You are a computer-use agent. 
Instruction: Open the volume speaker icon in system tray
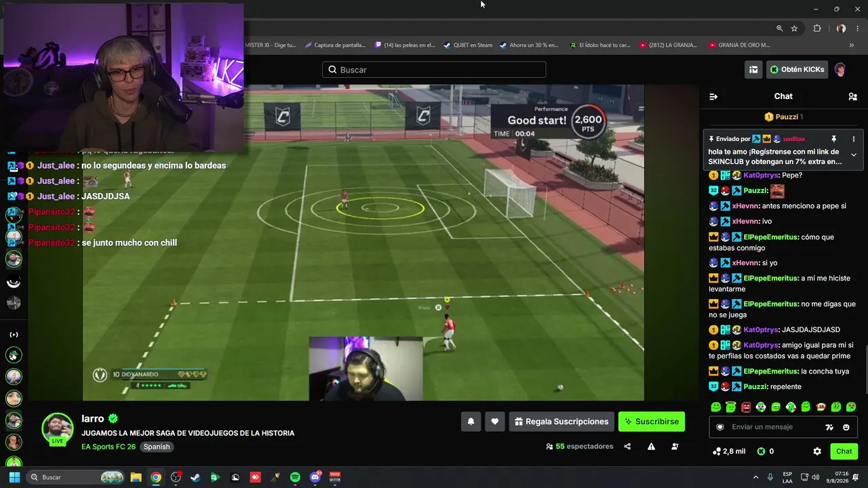(x=816, y=477)
